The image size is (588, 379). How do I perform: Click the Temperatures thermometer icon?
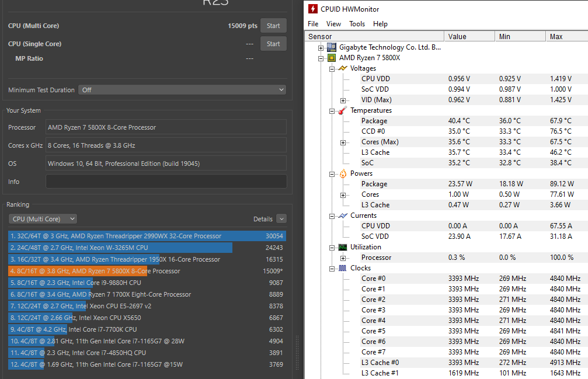click(343, 110)
